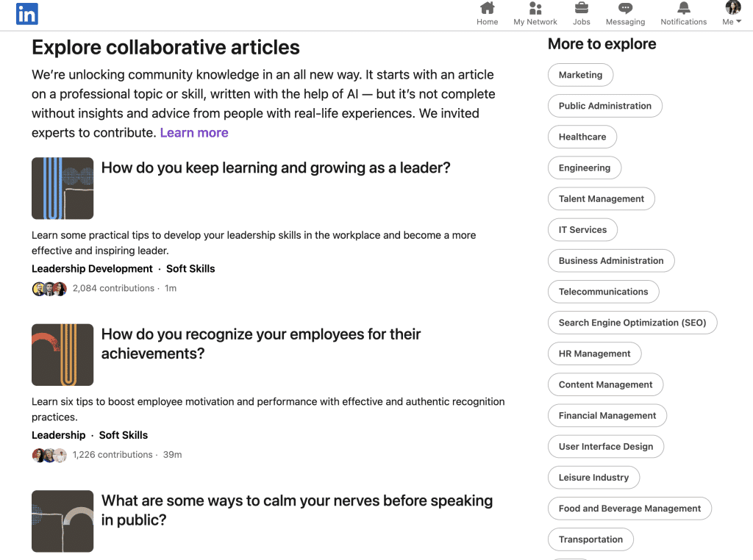Open Jobs briefcase icon
The height and width of the screenshot is (560, 753).
(x=581, y=8)
